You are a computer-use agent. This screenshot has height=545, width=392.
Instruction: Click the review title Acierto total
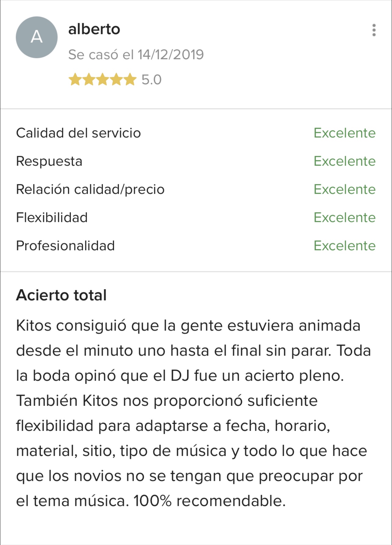click(x=61, y=295)
